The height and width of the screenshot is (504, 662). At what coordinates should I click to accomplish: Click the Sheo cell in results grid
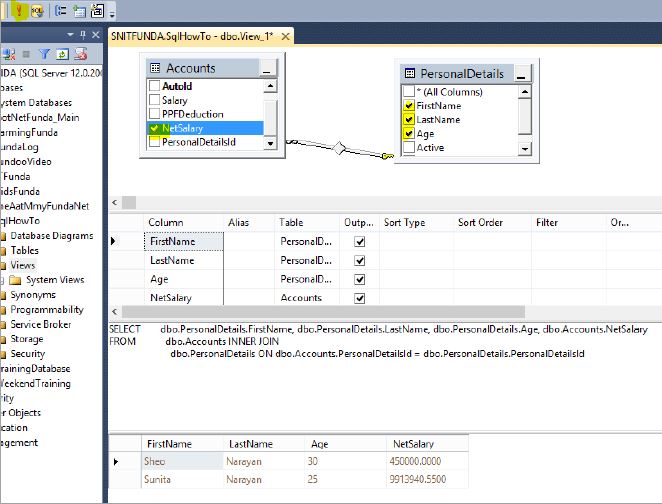pyautogui.click(x=182, y=461)
